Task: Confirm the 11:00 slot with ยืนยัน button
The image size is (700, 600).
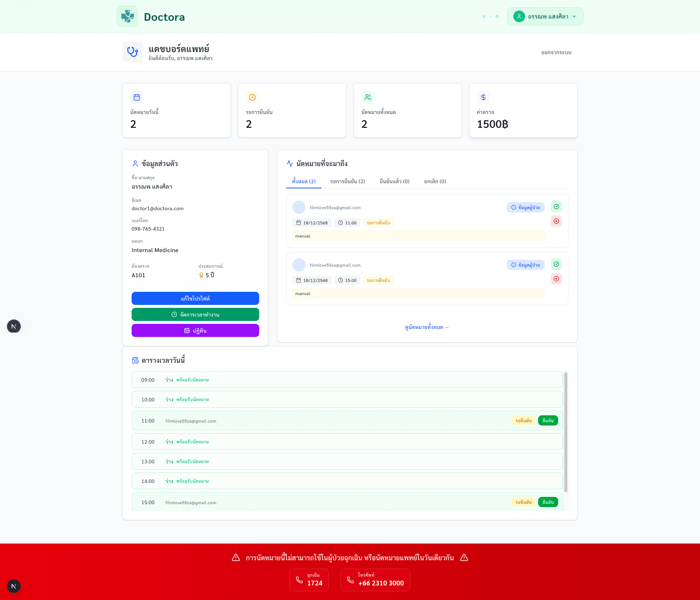Action: [548, 420]
